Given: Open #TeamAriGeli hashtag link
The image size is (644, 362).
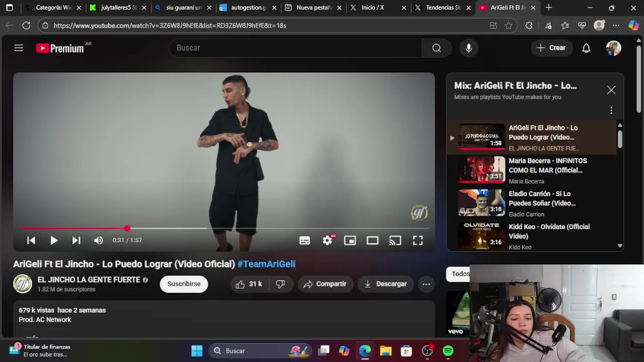Looking at the screenshot, I should click(266, 264).
